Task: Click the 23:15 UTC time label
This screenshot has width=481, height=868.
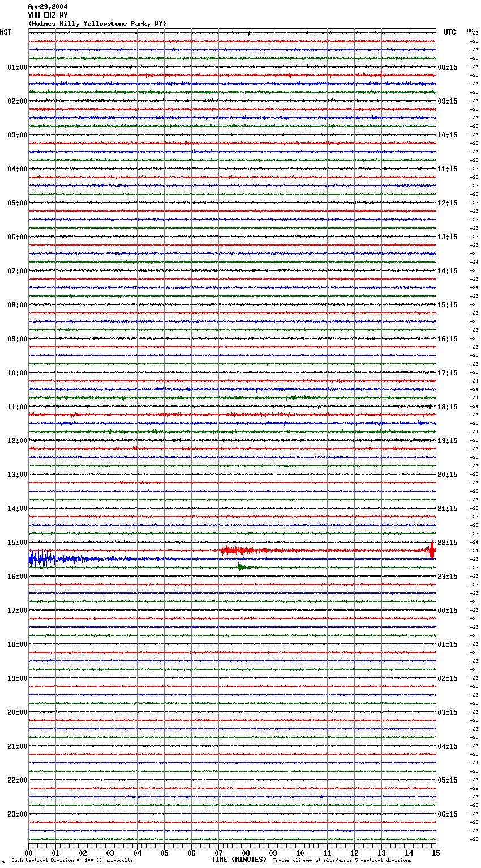Action: (x=448, y=577)
